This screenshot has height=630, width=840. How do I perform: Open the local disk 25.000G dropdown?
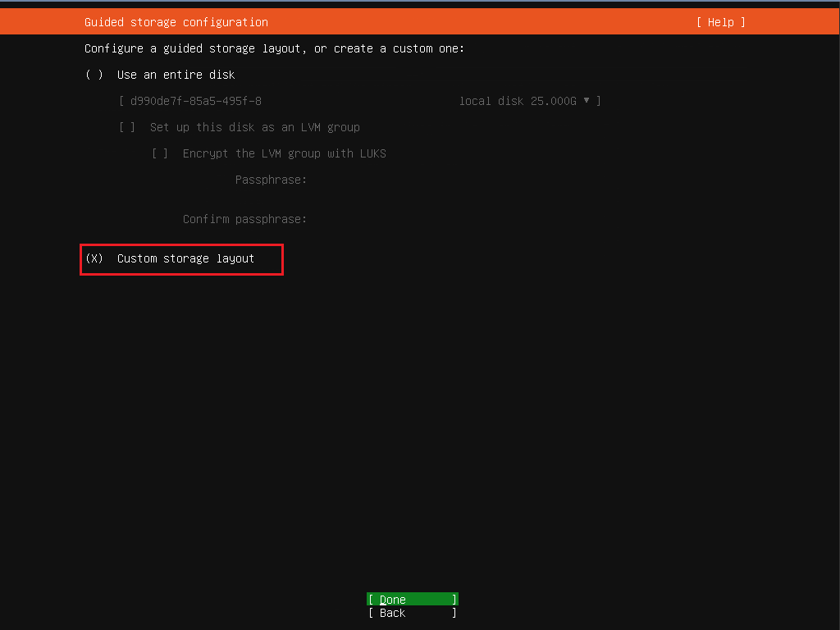point(359,101)
